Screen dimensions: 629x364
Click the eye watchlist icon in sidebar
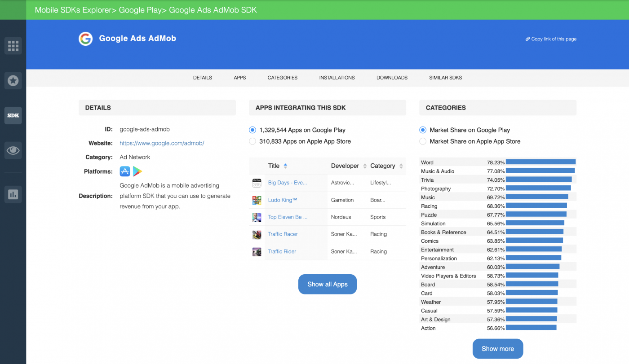point(13,150)
